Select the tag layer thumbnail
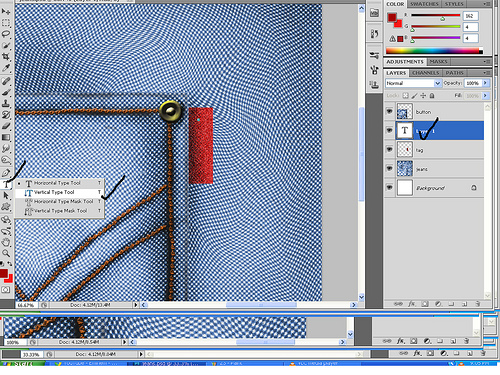Screen dimensions: 500x375 click(405, 149)
